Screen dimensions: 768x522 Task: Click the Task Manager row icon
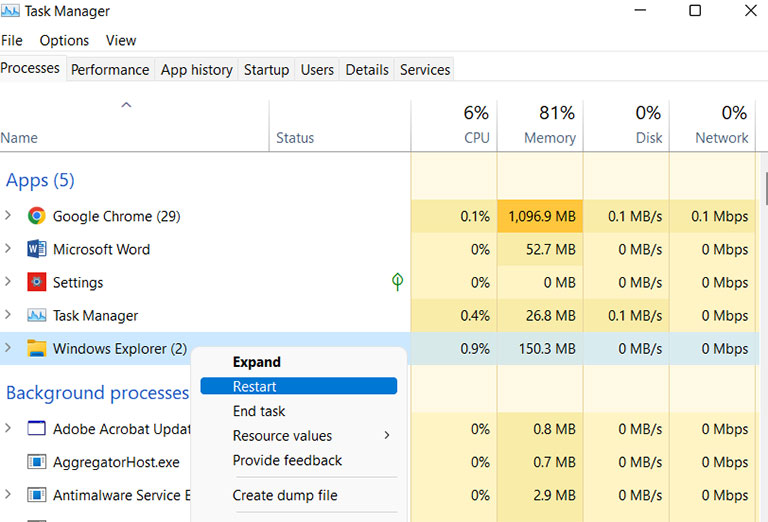tap(37, 315)
